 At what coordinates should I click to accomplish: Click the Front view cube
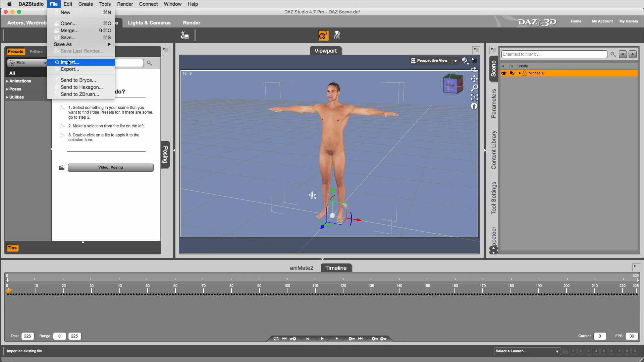[x=453, y=84]
